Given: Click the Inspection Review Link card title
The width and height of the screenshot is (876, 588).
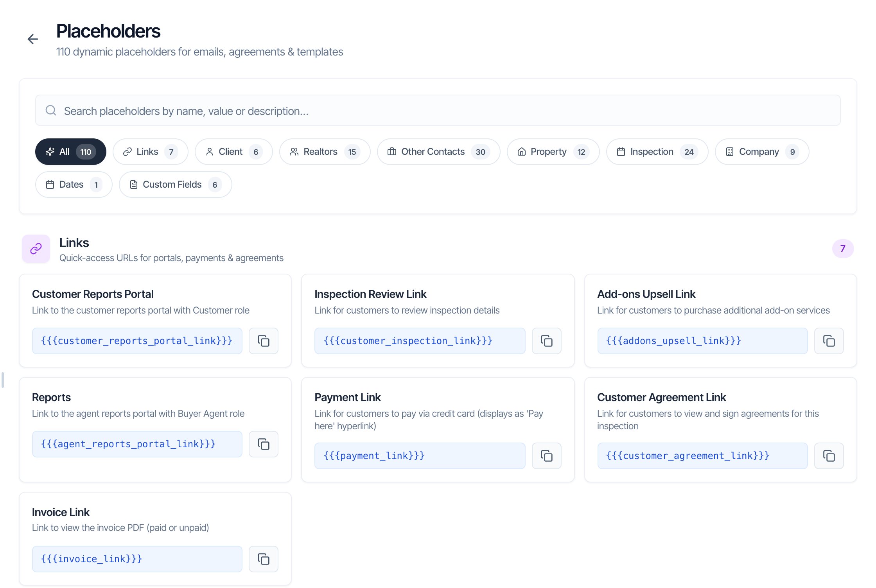Looking at the screenshot, I should (x=370, y=294).
